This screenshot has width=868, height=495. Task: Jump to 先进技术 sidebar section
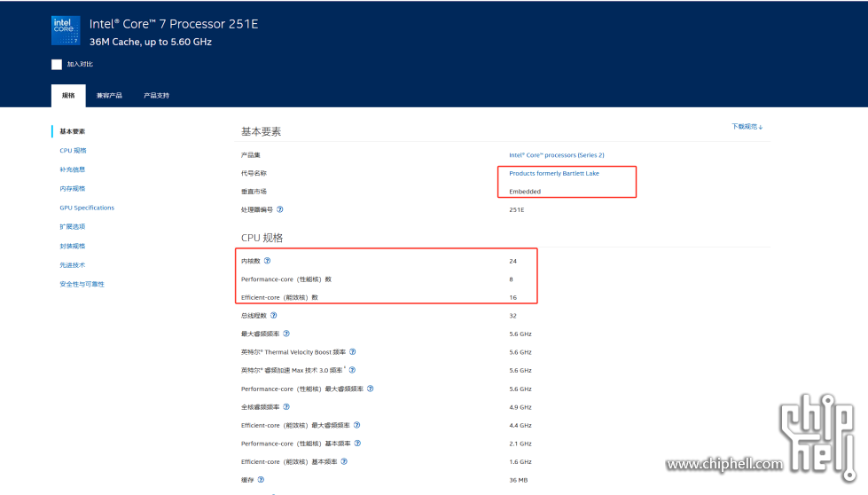[73, 264]
